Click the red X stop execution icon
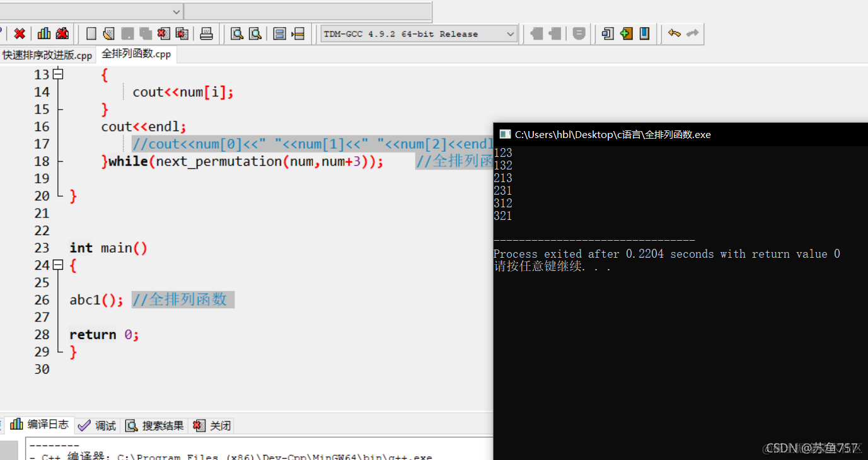Viewport: 868px width, 460px height. 20,33
